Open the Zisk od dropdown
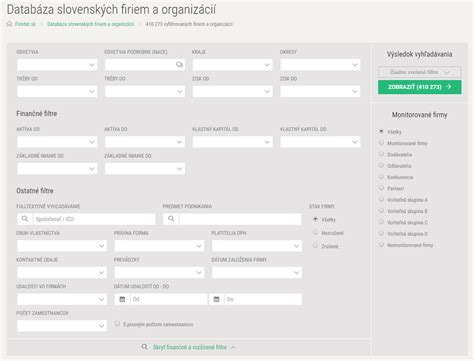Screen dimensions: 474x361 point(232,91)
